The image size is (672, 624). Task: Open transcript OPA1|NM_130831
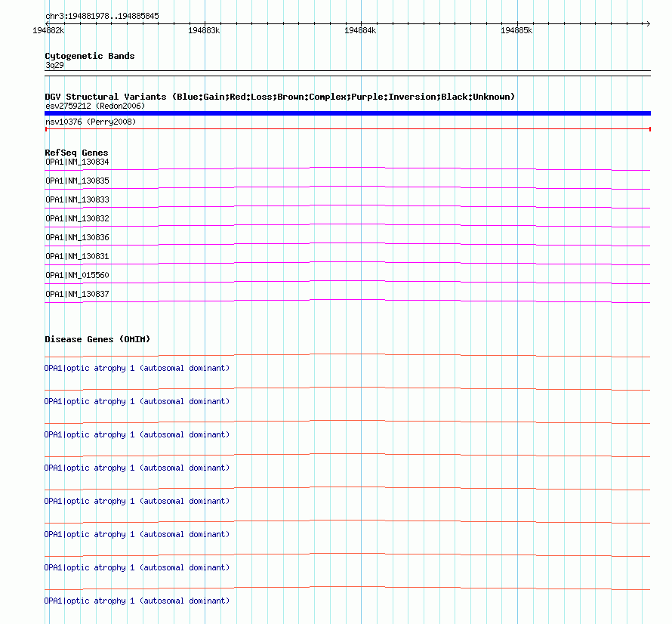(77, 256)
